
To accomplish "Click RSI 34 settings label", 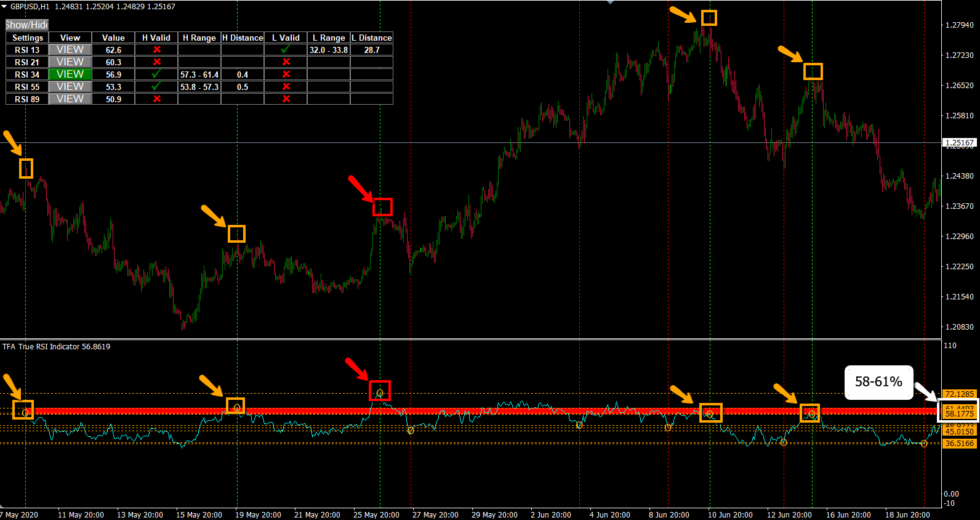I will tap(27, 75).
